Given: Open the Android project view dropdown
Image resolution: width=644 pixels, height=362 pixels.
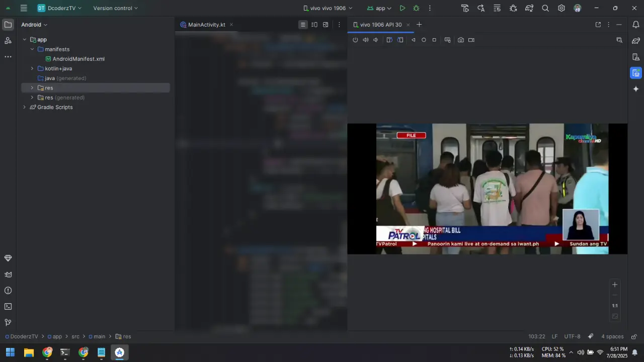Looking at the screenshot, I should 34,25.
